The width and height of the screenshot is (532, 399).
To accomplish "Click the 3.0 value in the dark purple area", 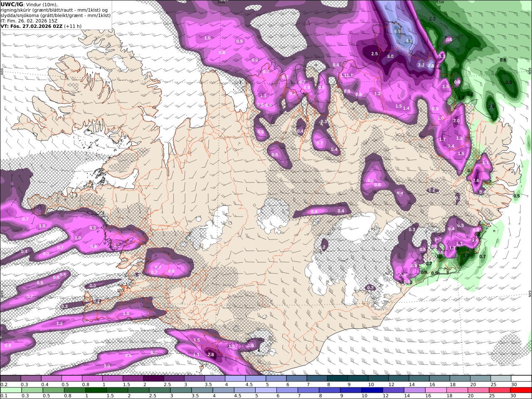I will pyautogui.click(x=390, y=56).
